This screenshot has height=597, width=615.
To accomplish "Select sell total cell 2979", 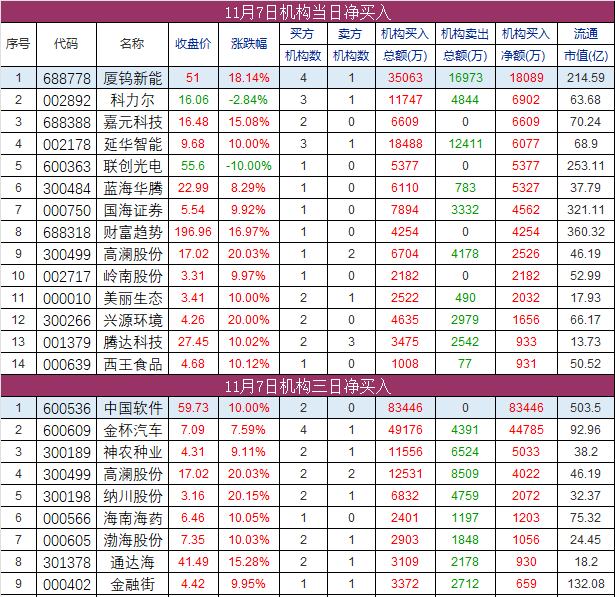I will coord(465,320).
